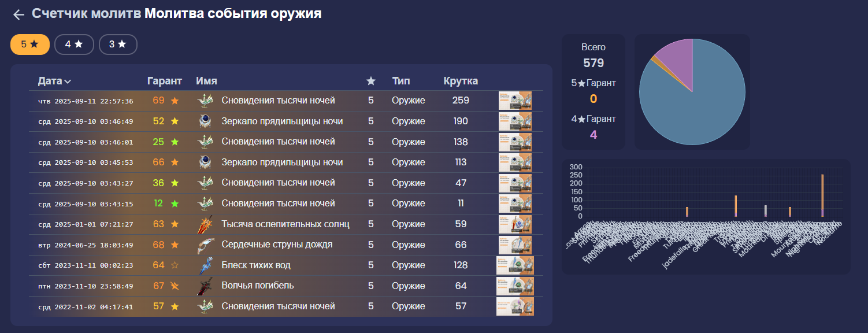Click the Волчья погибель weapon icon
Screen dimensions: 868x333
tap(206, 286)
